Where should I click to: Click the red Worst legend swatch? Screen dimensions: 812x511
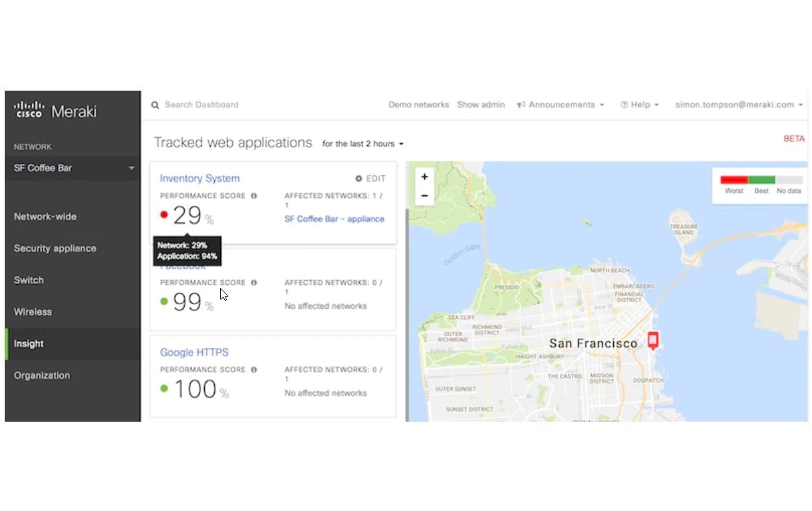(733, 180)
